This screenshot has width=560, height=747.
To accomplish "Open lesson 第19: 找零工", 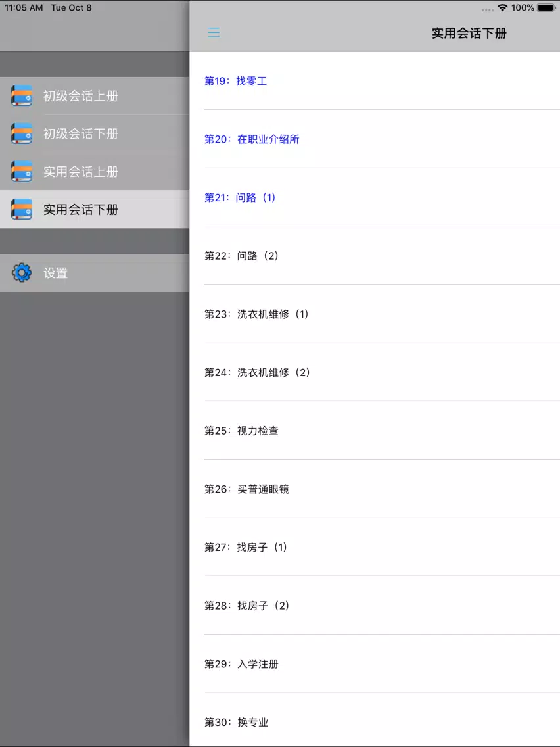I will click(x=235, y=81).
